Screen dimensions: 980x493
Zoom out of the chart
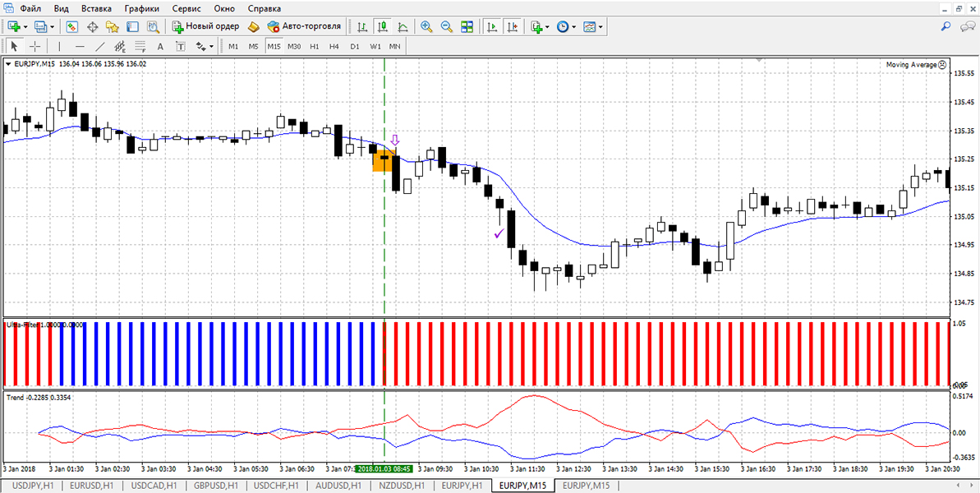click(447, 27)
